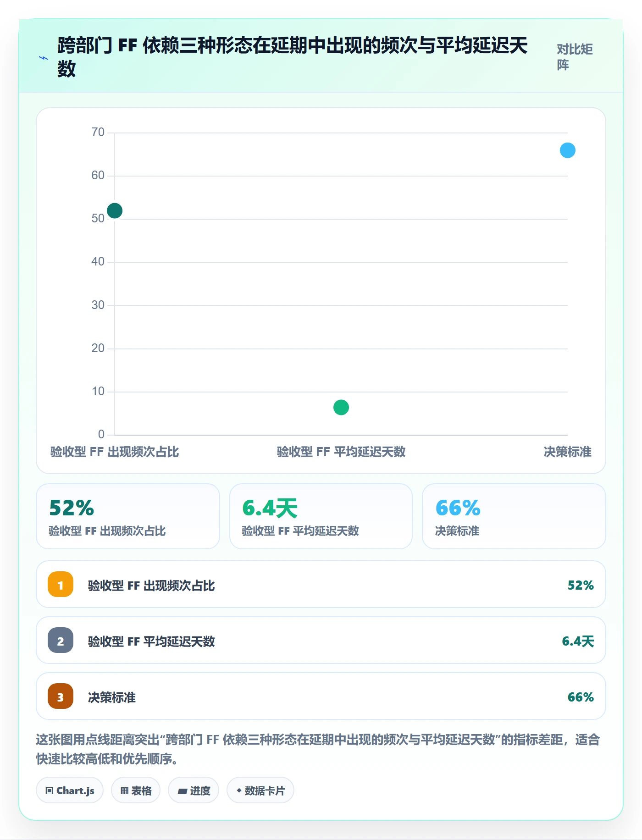
Task: Click the description paragraph below the list
Action: (x=318, y=749)
